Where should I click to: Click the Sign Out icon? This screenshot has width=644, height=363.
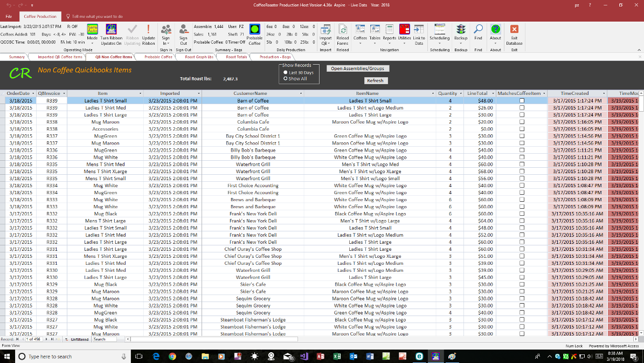click(184, 30)
